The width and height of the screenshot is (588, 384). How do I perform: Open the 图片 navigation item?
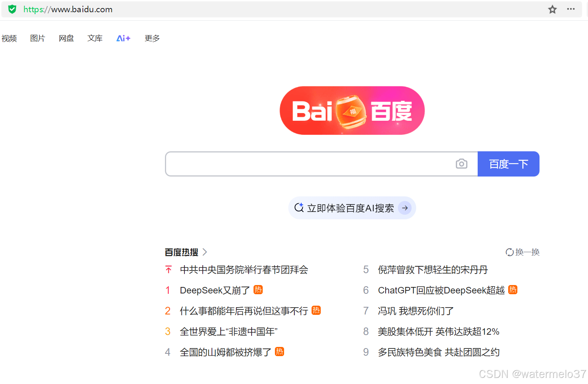tap(37, 38)
